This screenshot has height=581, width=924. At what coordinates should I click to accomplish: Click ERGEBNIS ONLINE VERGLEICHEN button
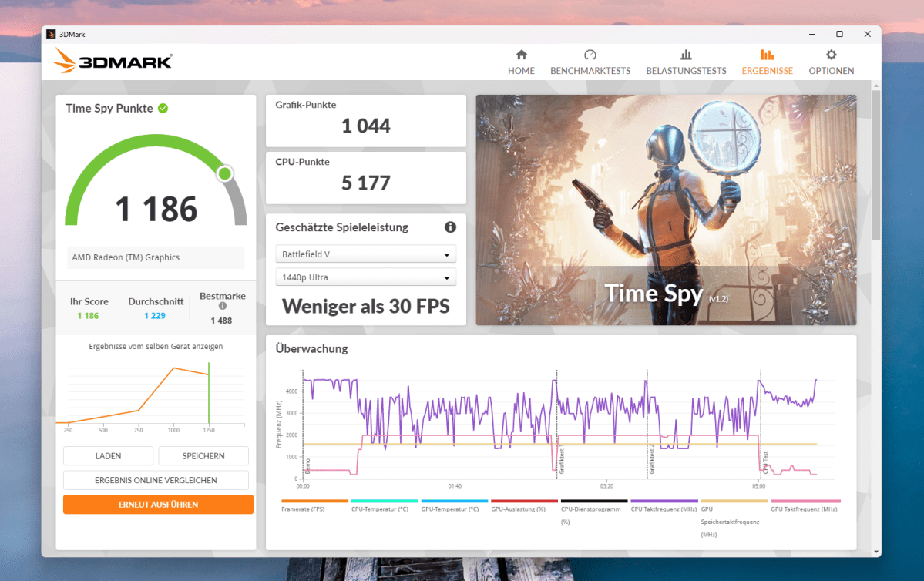[x=156, y=480]
